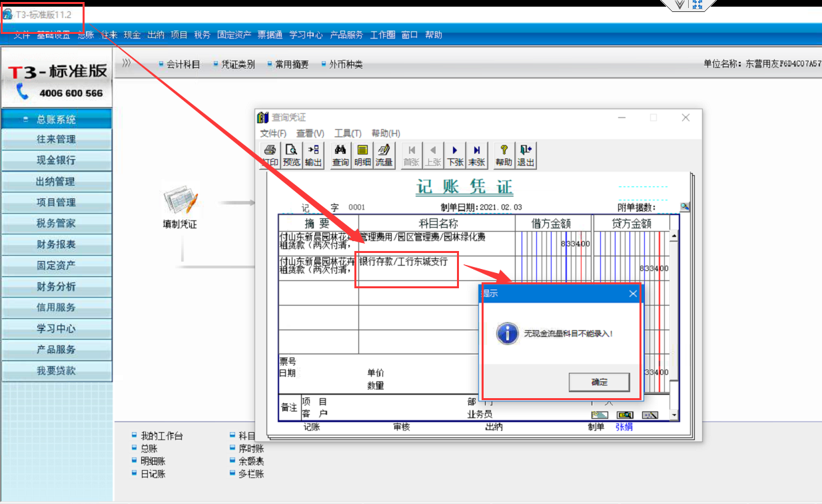Image resolution: width=822 pixels, height=504 pixels.
Task: Open the 多栏账 link at bottom
Action: [x=251, y=474]
